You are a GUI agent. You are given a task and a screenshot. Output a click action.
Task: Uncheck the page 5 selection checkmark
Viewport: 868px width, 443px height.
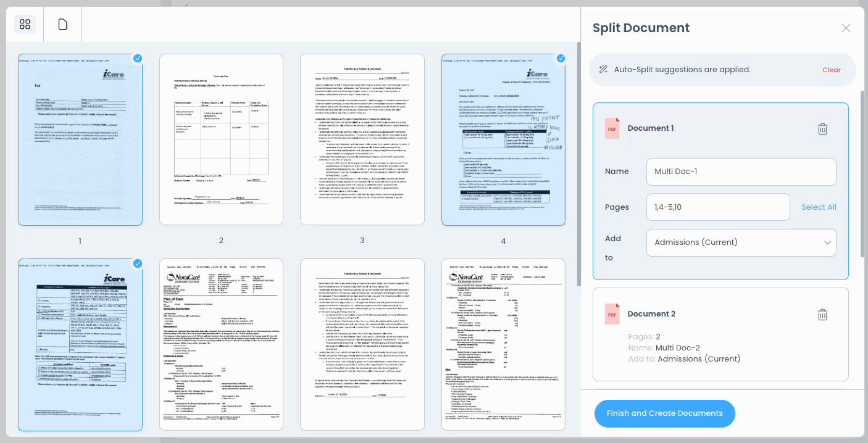point(138,263)
